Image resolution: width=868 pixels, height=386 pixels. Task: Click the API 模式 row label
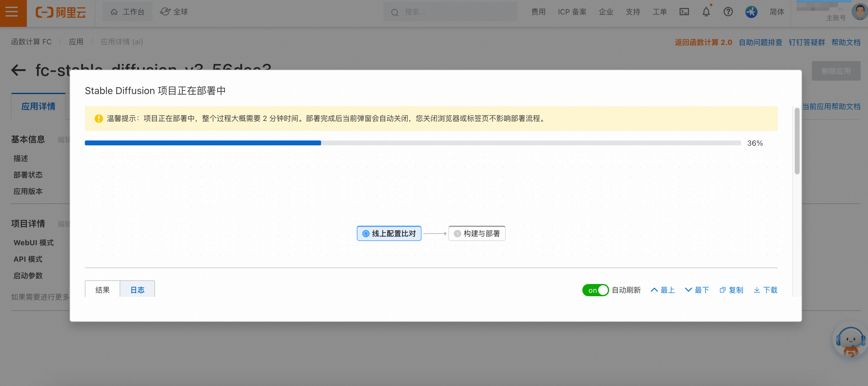28,259
